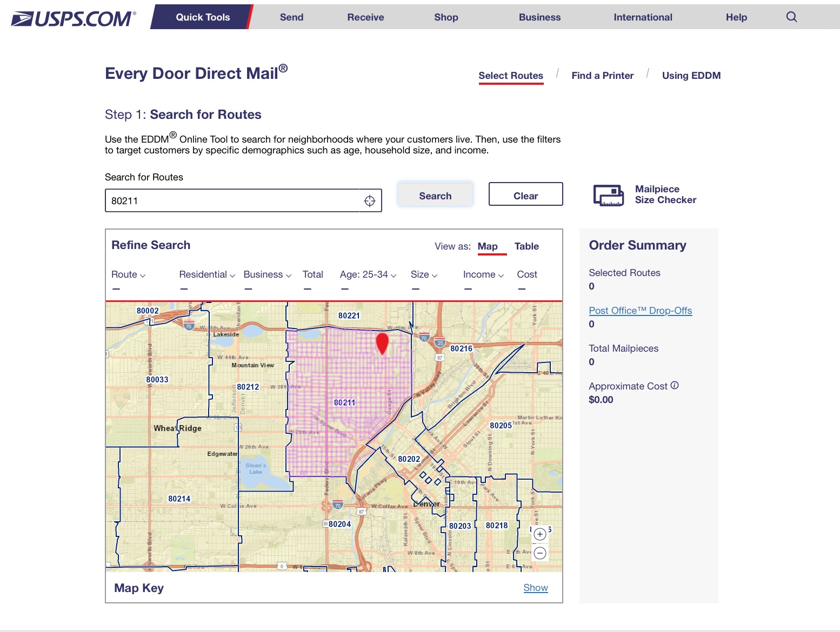Zoom out on the map

(539, 553)
